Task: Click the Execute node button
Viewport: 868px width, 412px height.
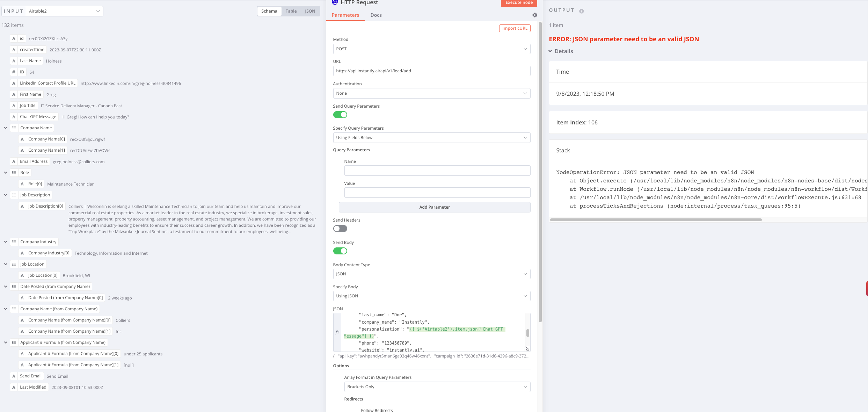Action: [519, 3]
